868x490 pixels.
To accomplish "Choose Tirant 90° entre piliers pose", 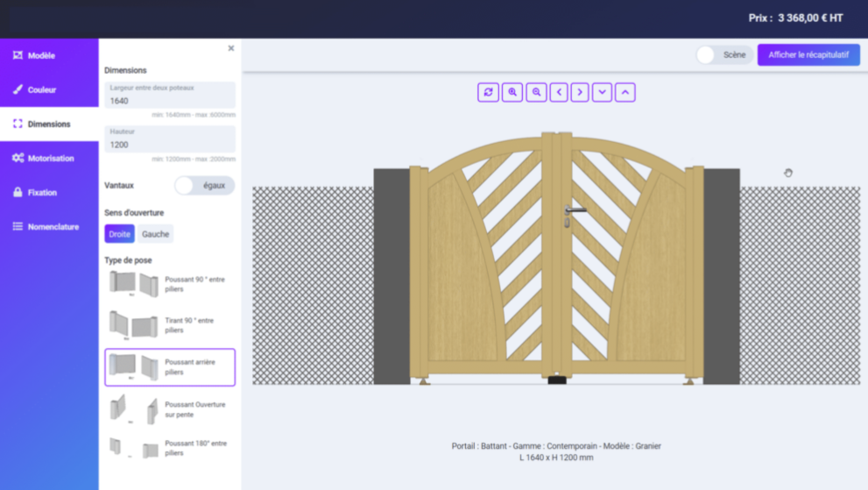I will [x=170, y=325].
